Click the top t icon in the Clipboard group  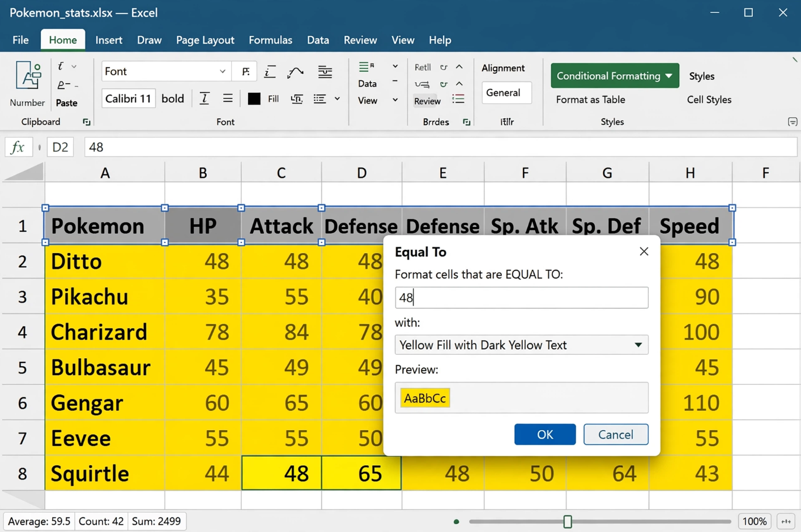[x=61, y=66]
